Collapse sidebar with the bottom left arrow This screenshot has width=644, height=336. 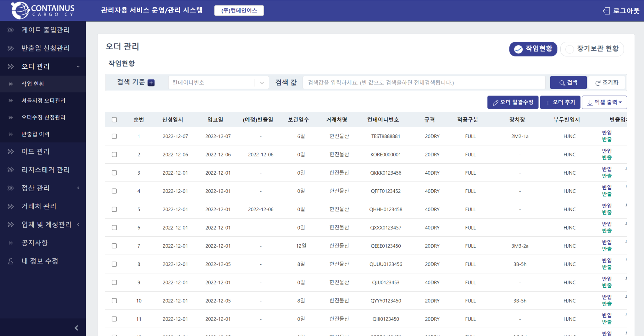76,328
